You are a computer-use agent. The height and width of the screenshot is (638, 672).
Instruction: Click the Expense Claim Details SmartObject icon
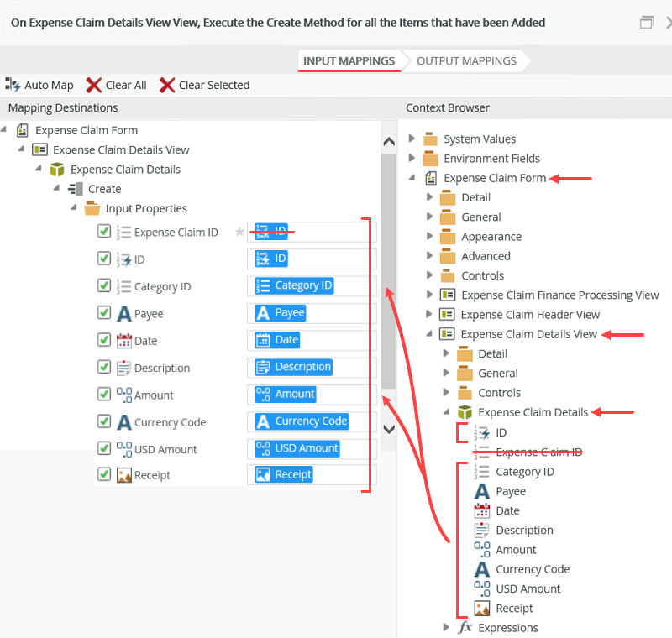[x=55, y=169]
